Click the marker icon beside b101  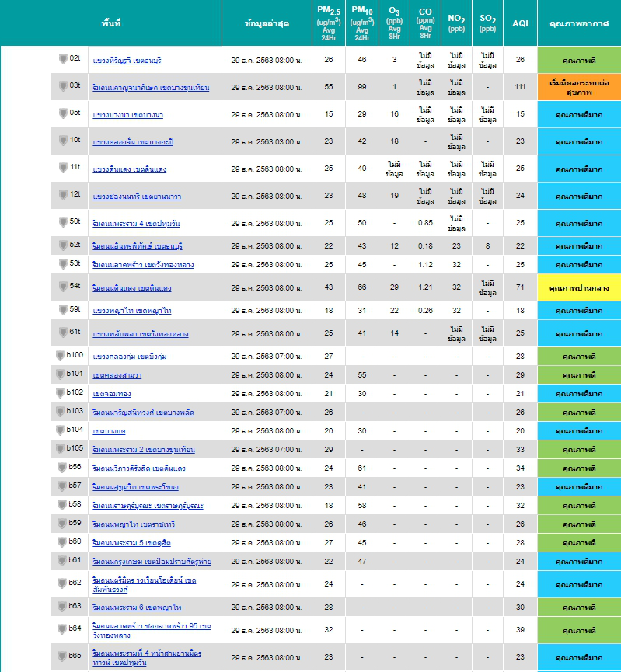click(x=60, y=374)
